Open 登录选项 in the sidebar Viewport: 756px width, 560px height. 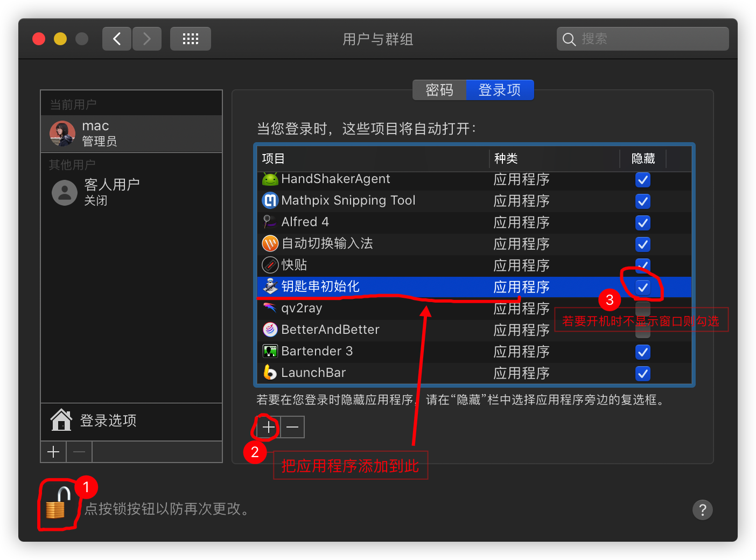click(131, 421)
